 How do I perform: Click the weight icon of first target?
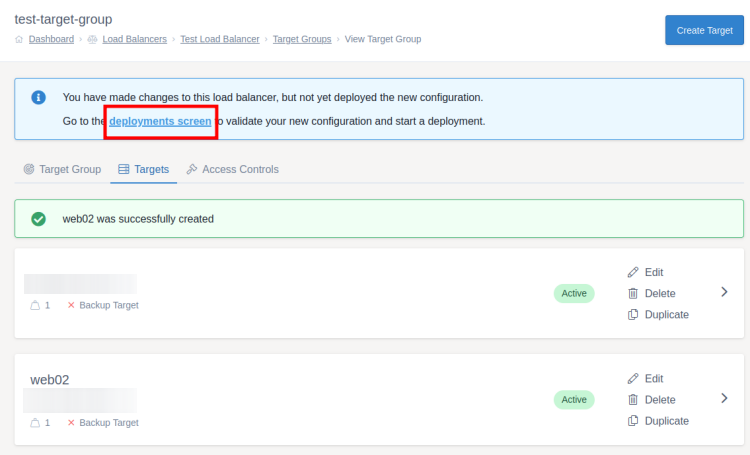tap(35, 305)
